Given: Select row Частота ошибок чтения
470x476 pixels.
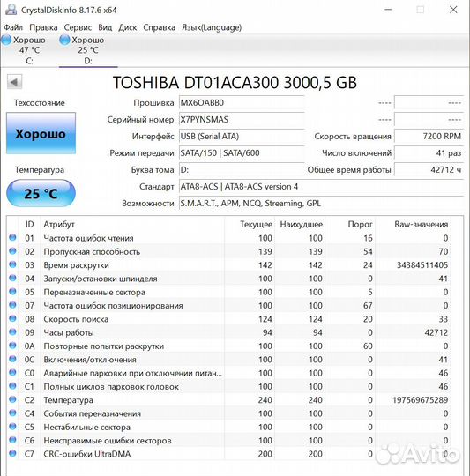Looking at the screenshot, I should pyautogui.click(x=228, y=238).
